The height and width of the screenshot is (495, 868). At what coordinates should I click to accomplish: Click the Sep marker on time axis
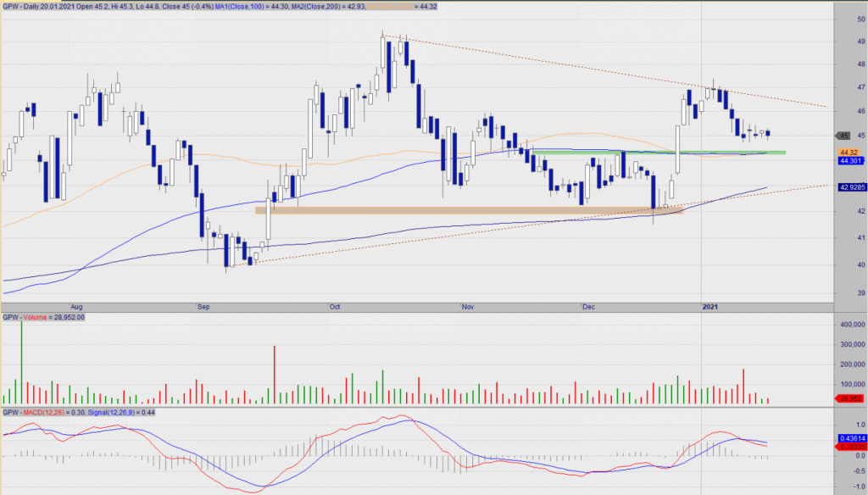(x=204, y=309)
